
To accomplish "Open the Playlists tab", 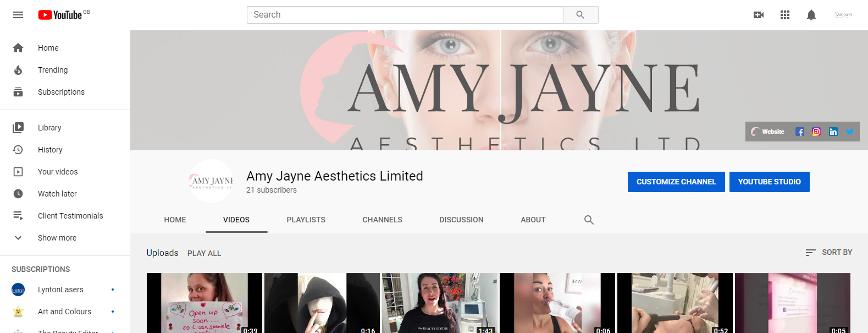I will pyautogui.click(x=306, y=220).
